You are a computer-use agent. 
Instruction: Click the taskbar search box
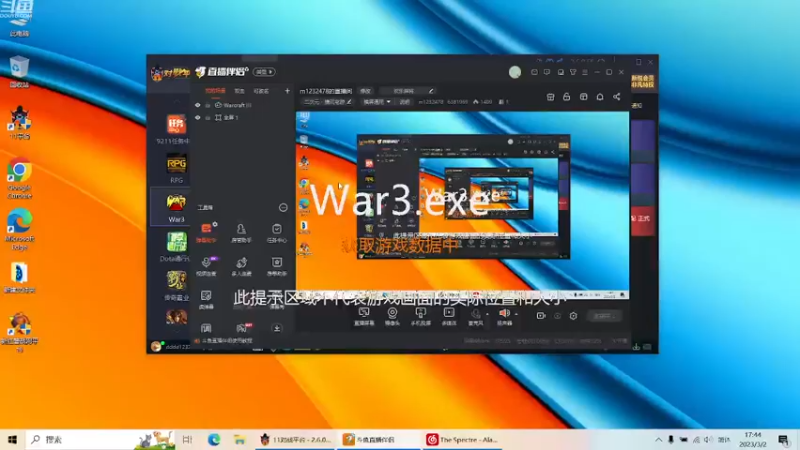click(99, 439)
